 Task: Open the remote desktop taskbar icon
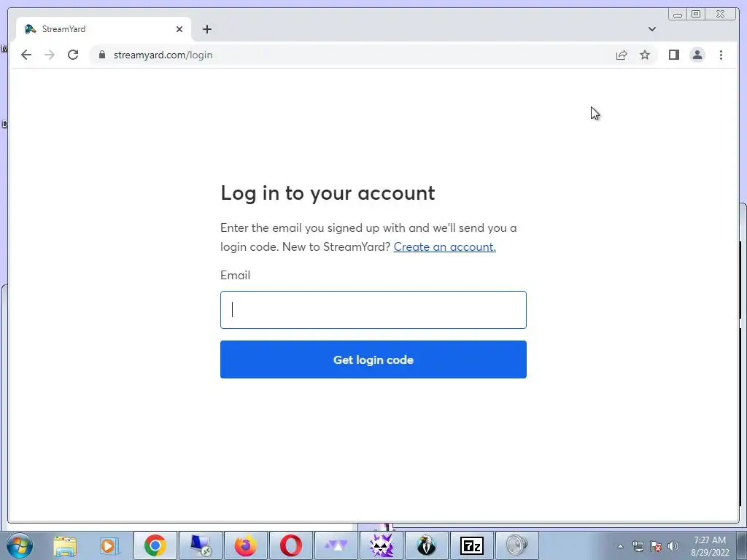pyautogui.click(x=200, y=545)
